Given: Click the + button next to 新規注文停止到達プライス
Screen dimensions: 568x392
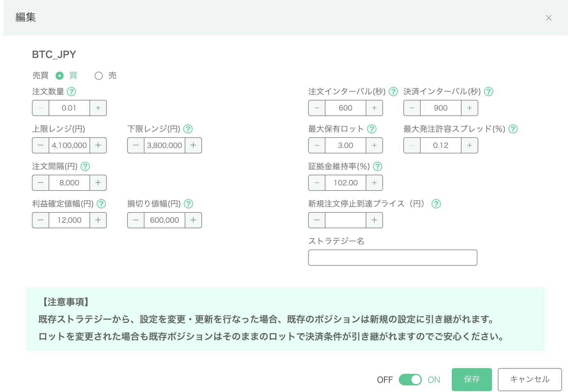Looking at the screenshot, I should (374, 220).
